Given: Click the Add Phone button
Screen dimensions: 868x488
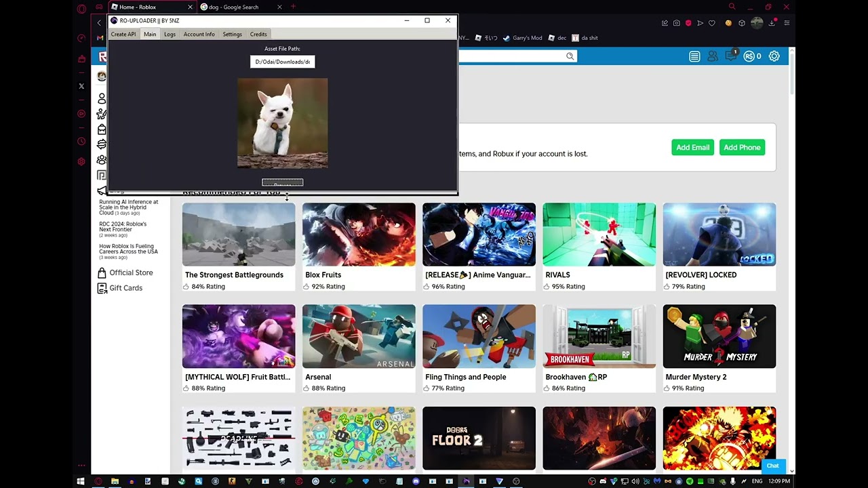Looking at the screenshot, I should click(x=742, y=147).
